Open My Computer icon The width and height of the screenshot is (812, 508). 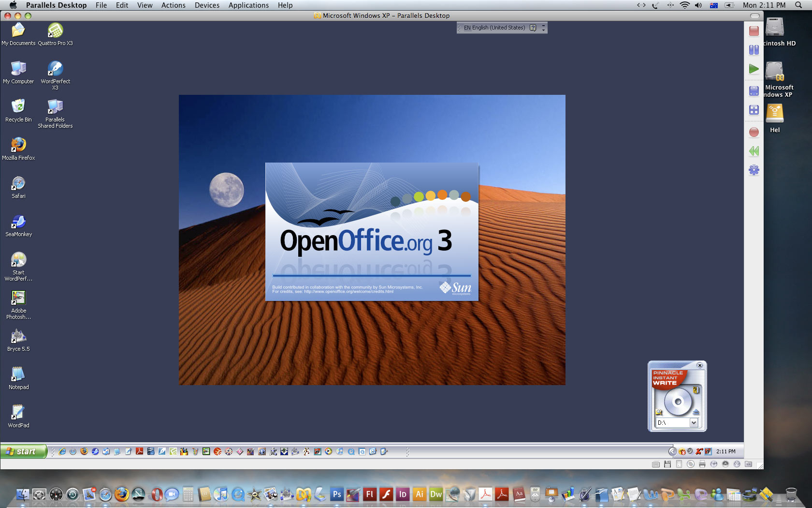pyautogui.click(x=18, y=73)
